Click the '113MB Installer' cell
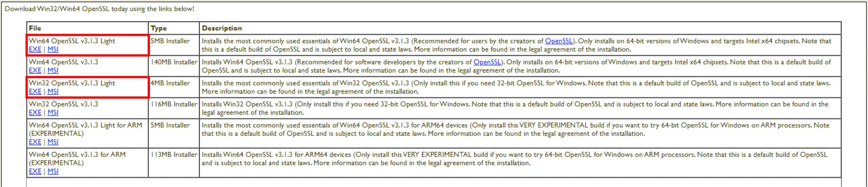868x187 pixels. [174, 163]
